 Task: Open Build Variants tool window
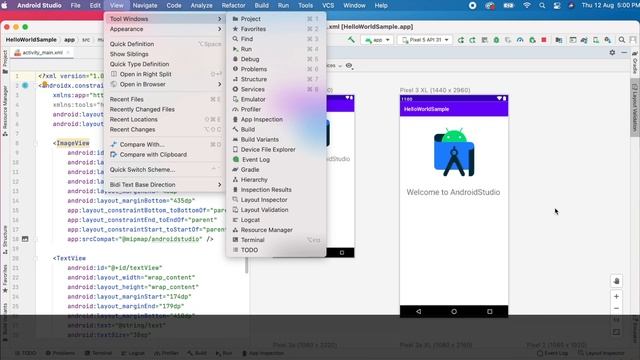(x=276, y=140)
